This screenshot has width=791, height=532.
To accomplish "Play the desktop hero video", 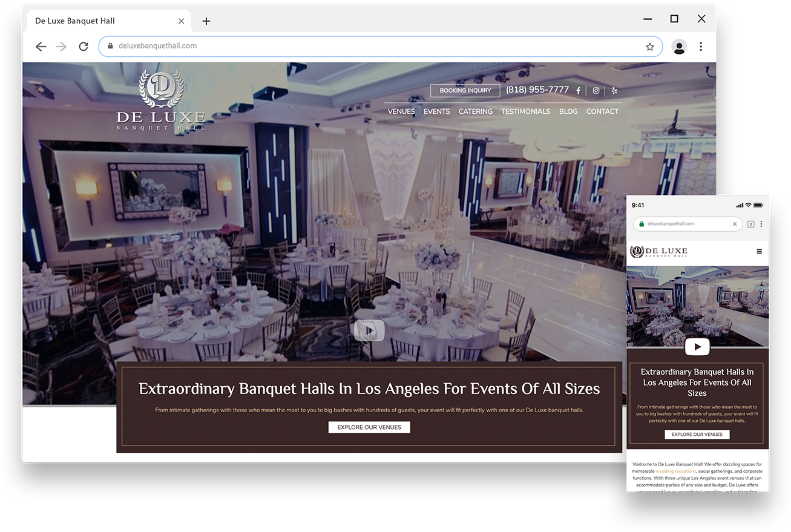I will tap(369, 330).
